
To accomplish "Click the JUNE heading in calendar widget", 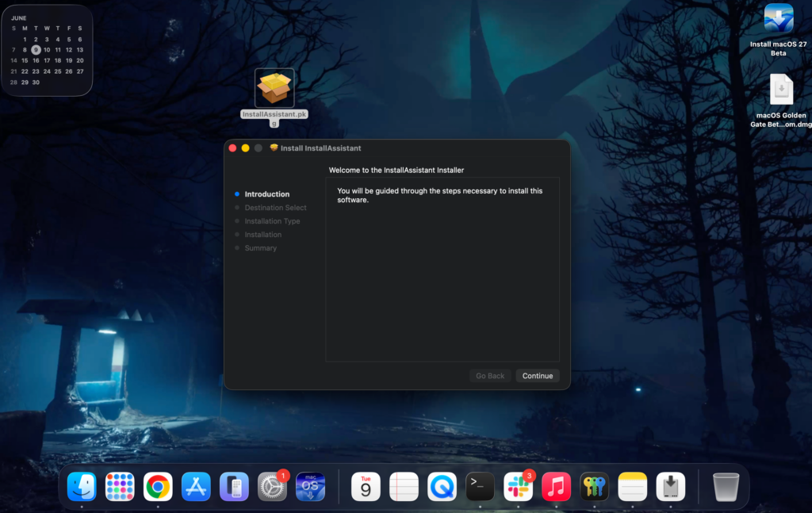I will pos(19,18).
